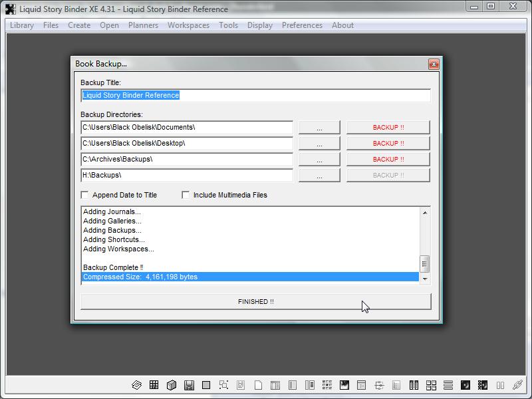Click the blank page icon in bottom toolbar
The width and height of the screenshot is (532, 399).
[259, 385]
